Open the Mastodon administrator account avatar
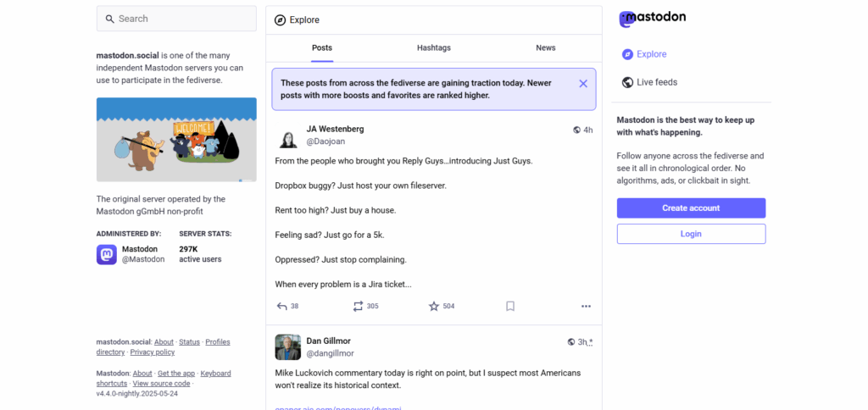 pyautogui.click(x=107, y=254)
